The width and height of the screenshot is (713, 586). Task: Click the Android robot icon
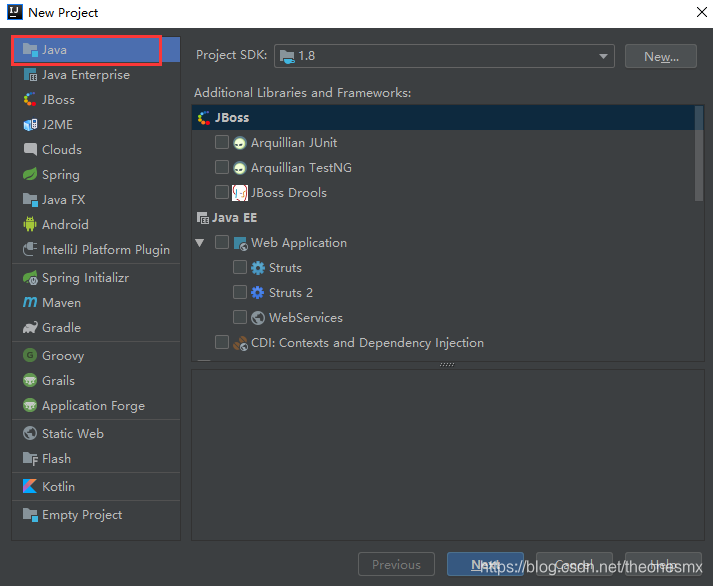click(30, 224)
